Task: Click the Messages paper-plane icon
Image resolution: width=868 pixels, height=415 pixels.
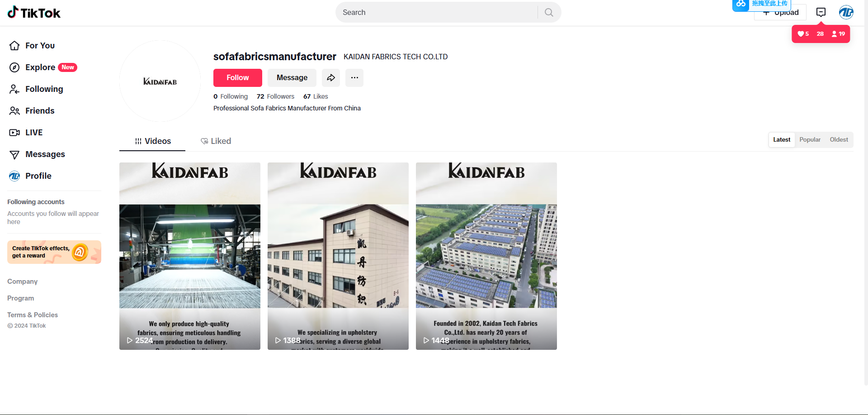Action: pos(14,154)
